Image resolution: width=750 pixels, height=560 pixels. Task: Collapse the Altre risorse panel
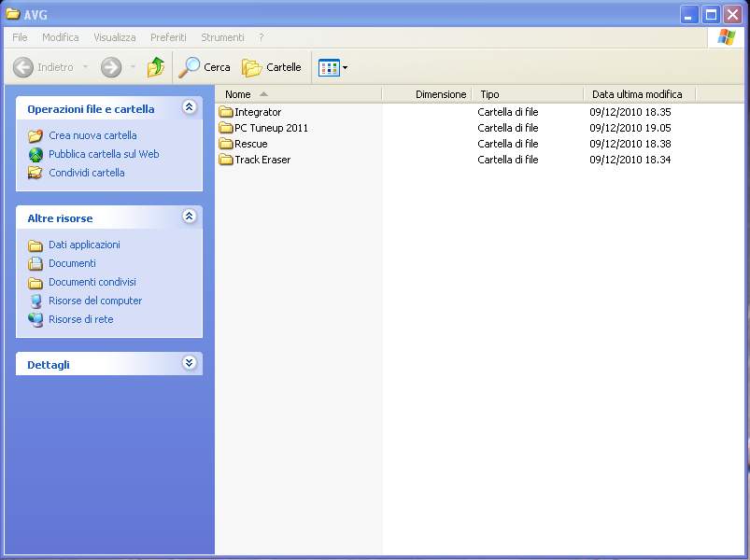[x=190, y=217]
